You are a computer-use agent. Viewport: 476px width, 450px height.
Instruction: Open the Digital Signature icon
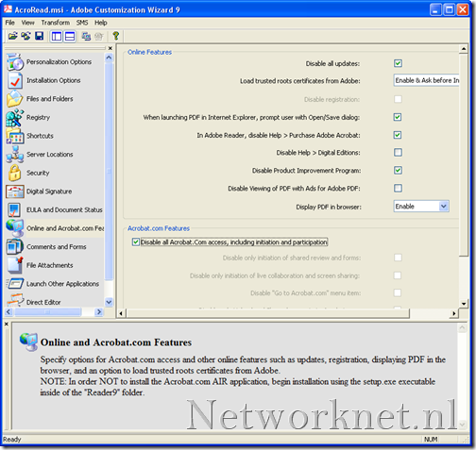(15, 192)
